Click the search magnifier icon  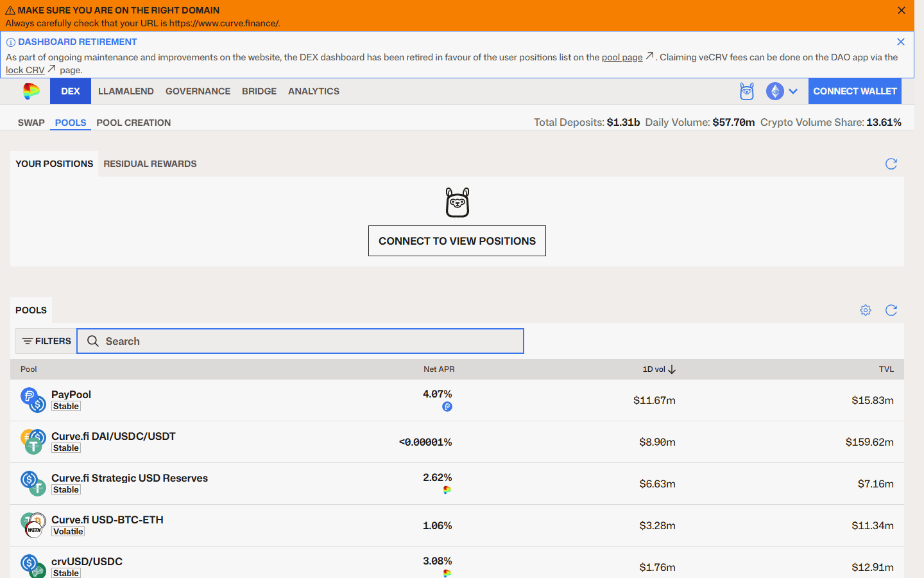tap(93, 341)
